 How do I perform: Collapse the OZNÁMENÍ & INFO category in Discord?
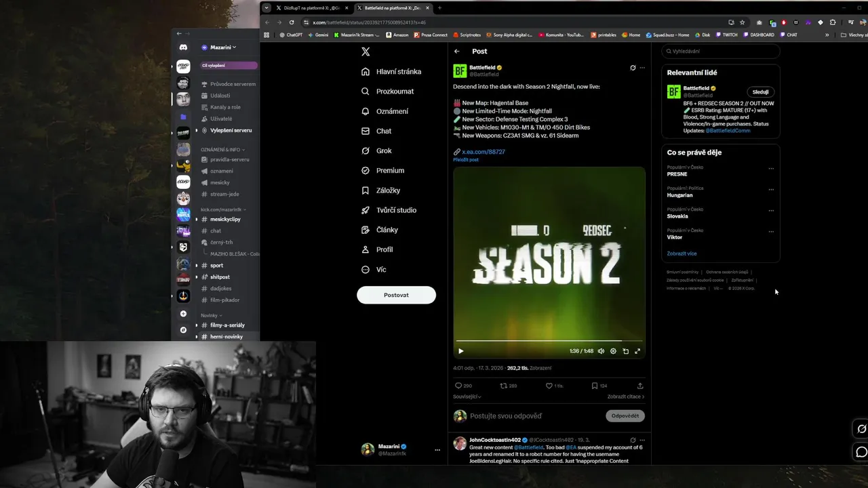point(222,149)
